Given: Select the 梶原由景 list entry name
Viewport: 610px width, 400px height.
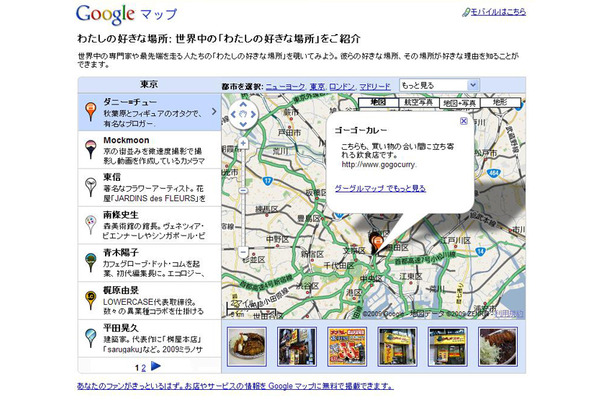Looking at the screenshot, I should [121, 290].
